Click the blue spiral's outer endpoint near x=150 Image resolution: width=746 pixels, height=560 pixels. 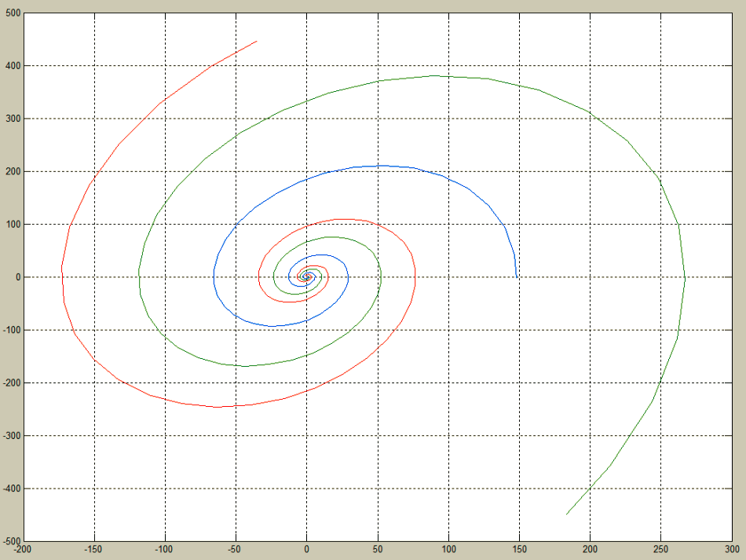[x=517, y=277]
